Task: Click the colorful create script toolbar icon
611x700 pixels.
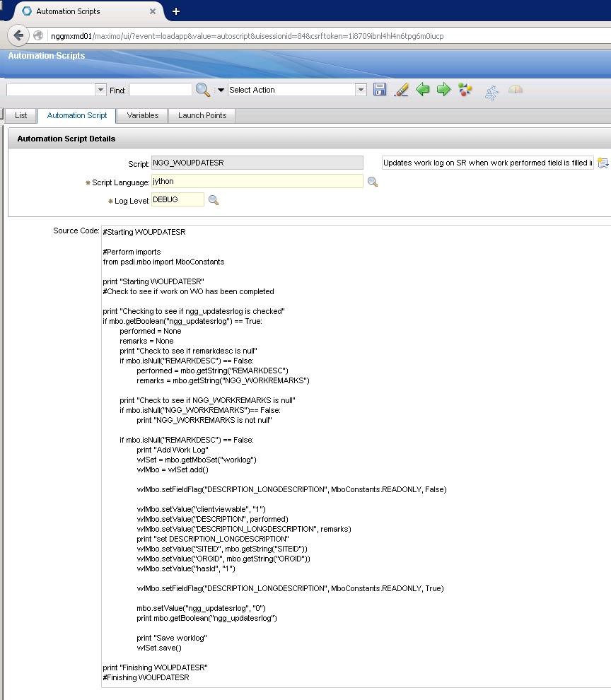Action: click(x=465, y=90)
